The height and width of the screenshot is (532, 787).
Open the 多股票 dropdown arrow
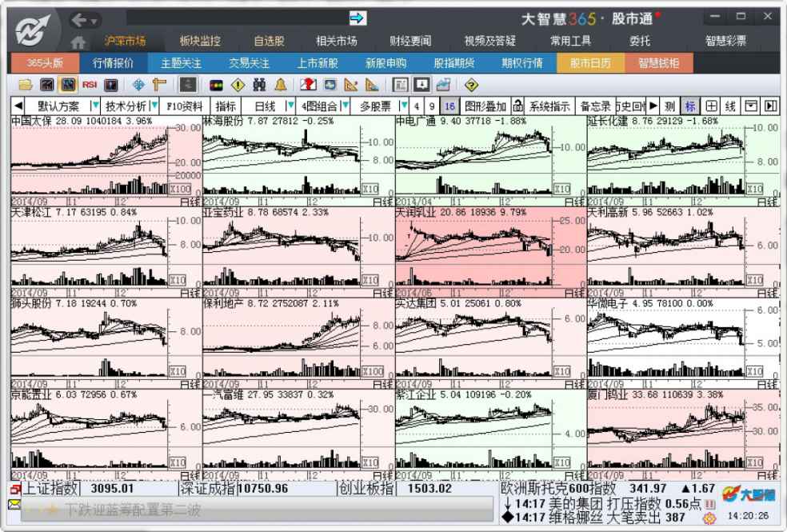pos(403,106)
